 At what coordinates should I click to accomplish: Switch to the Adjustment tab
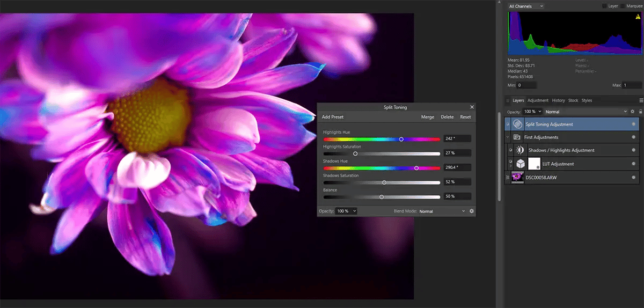click(538, 100)
